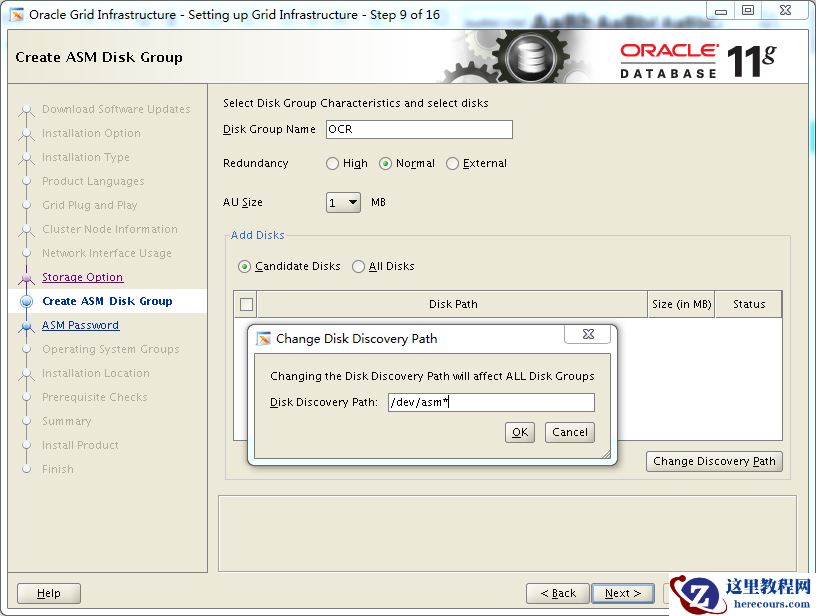Open the ASM Password step link
This screenshot has height=616, width=816.
click(x=80, y=325)
